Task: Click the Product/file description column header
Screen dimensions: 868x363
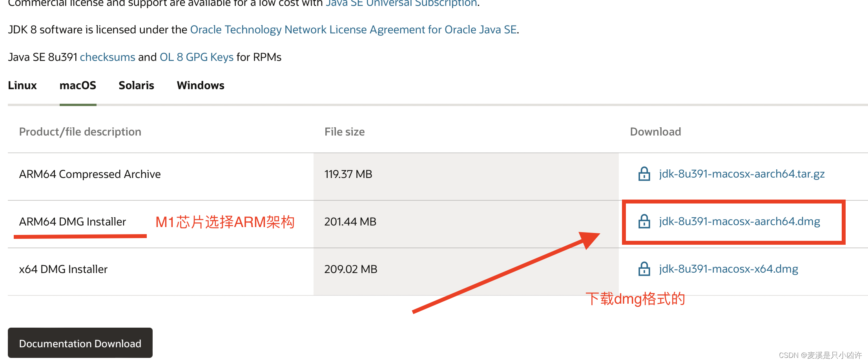Action: [x=80, y=132]
